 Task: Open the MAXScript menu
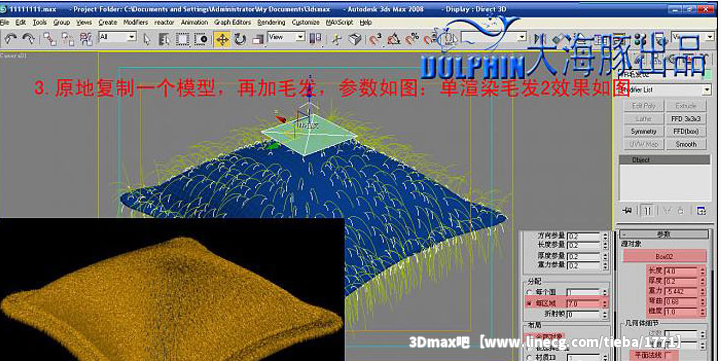click(x=339, y=22)
